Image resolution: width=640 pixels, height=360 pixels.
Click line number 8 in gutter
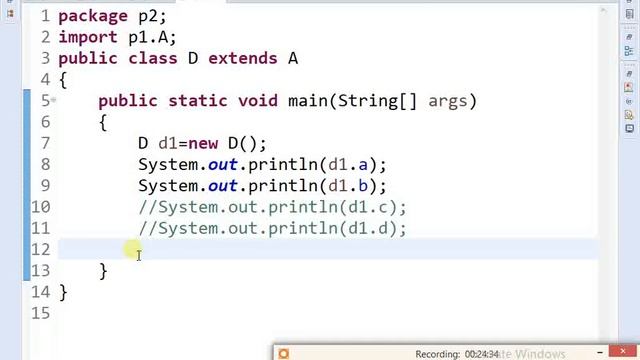pos(45,164)
